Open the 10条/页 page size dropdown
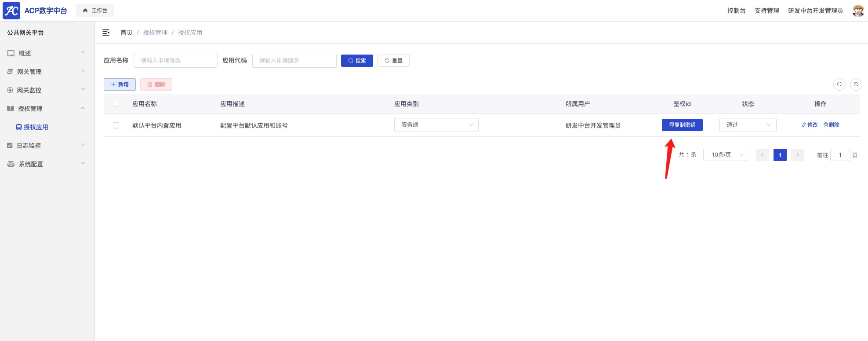Image resolution: width=868 pixels, height=341 pixels. 725,155
